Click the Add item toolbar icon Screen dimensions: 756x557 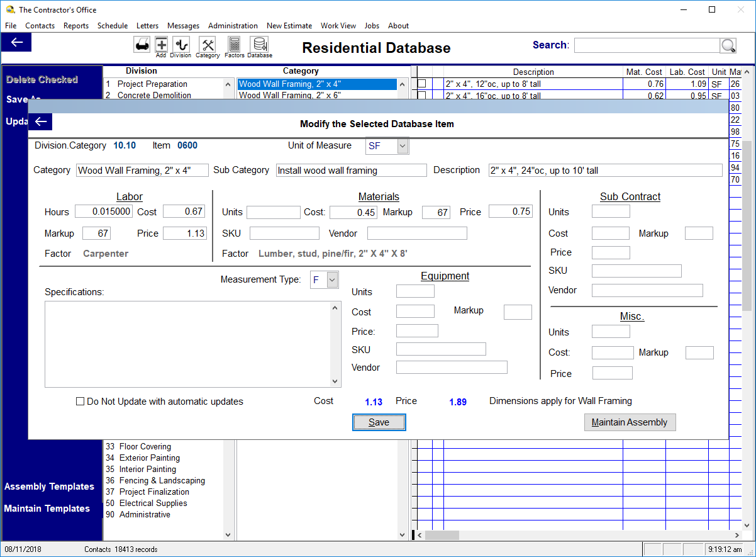(x=161, y=45)
